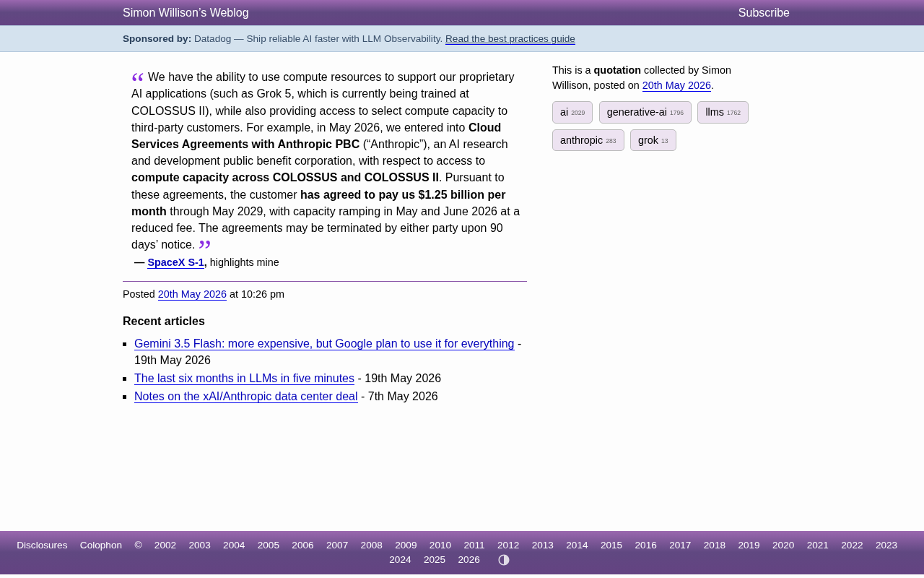924x578 pixels.
Task: Select the llms tag
Action: point(723,112)
